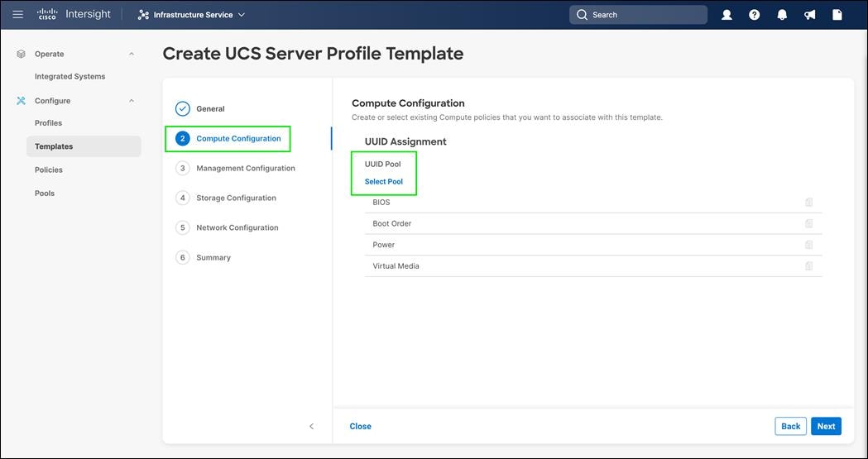
Task: Collapse the Operate section chevron
Action: point(132,55)
